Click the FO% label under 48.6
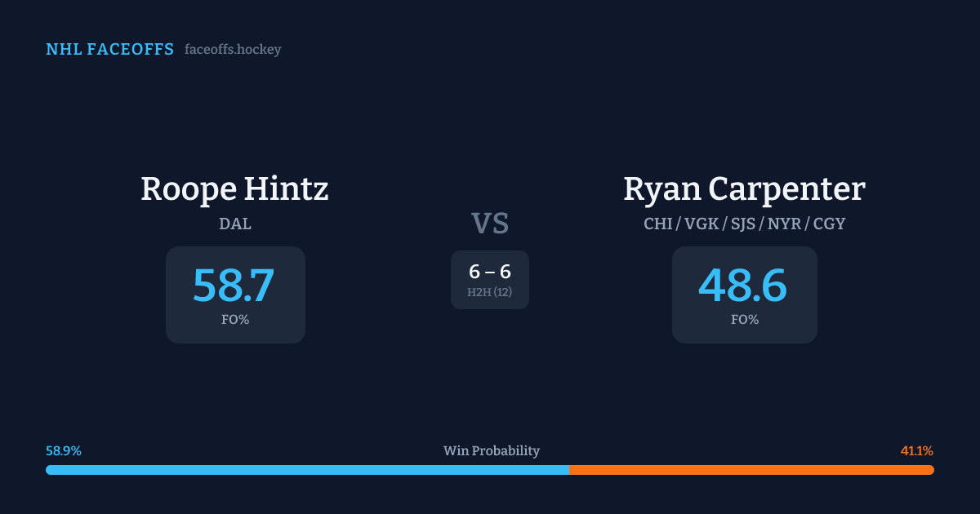 745,320
